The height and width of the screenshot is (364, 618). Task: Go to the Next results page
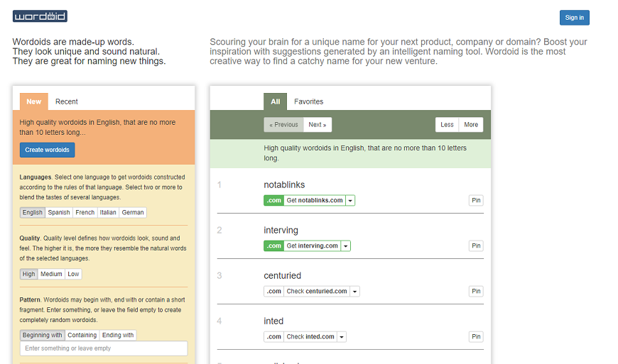click(x=318, y=125)
